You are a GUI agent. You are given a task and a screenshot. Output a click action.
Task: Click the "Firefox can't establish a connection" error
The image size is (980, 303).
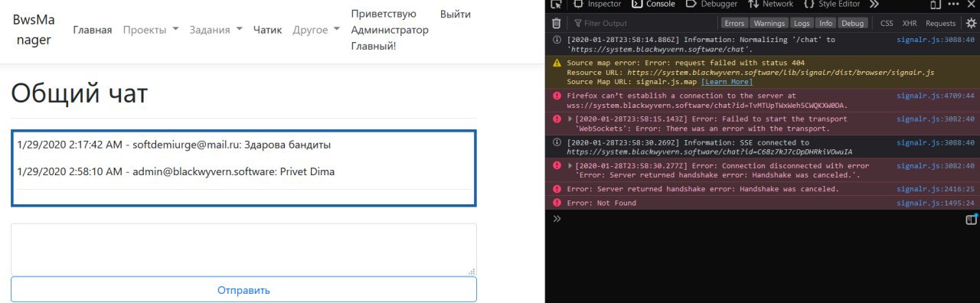[707, 100]
